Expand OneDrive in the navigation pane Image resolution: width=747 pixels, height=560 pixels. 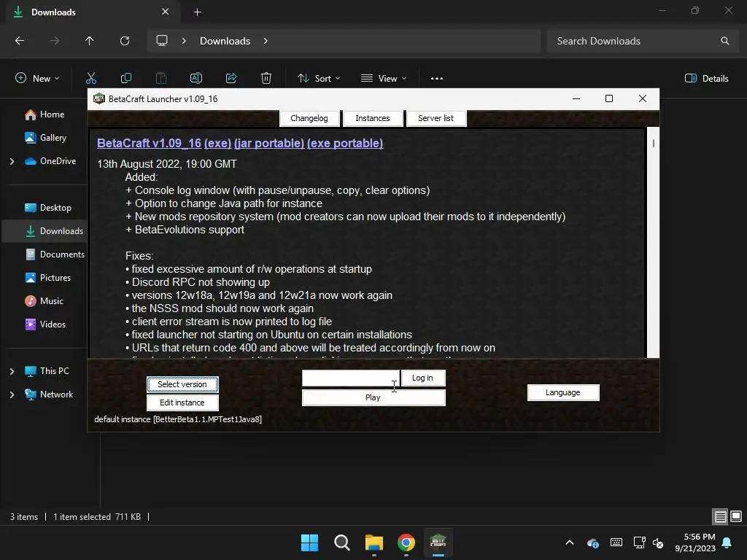12,161
